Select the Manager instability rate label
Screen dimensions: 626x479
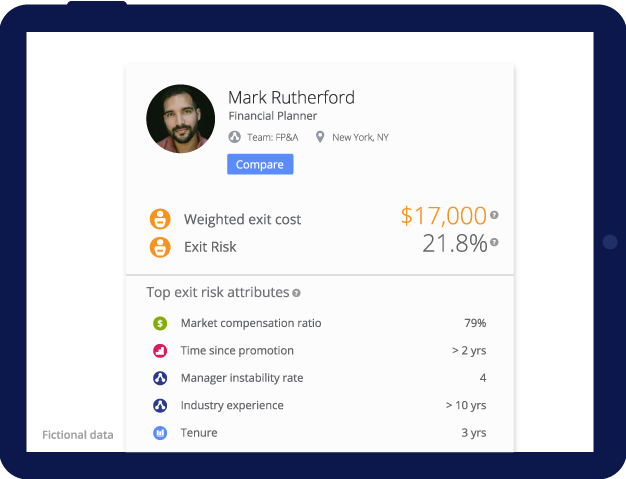tap(242, 378)
